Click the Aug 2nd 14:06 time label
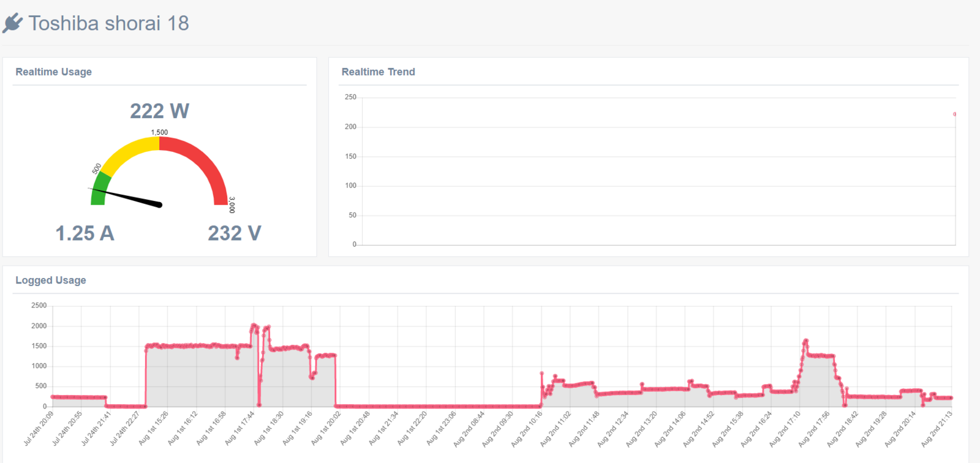This screenshot has width=980, height=463. (x=671, y=429)
